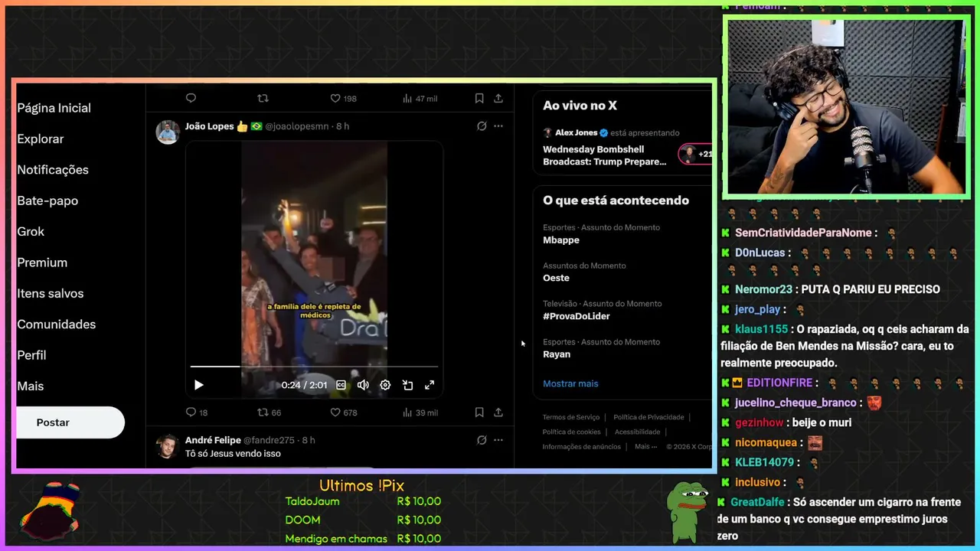The image size is (980, 551).
Task: Toggle captions on the video player
Action: click(x=341, y=385)
